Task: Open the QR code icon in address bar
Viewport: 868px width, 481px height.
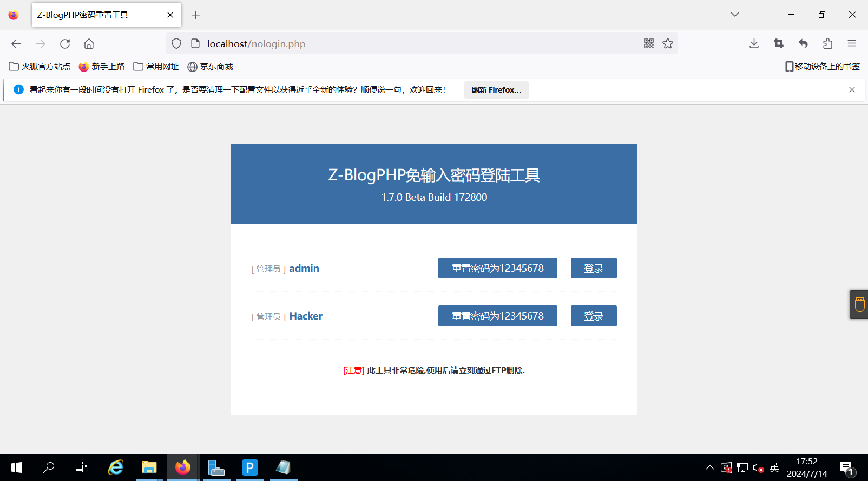Action: [x=649, y=44]
